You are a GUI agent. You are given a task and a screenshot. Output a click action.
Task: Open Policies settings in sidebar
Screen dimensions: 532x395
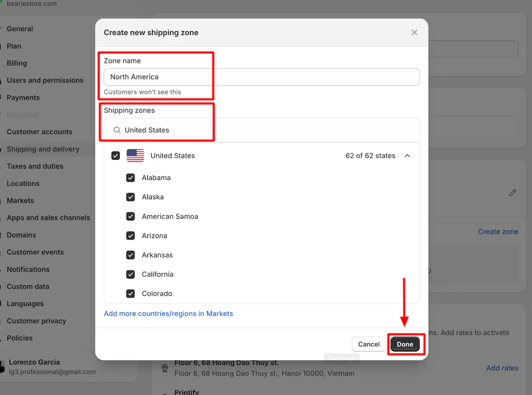pos(20,338)
